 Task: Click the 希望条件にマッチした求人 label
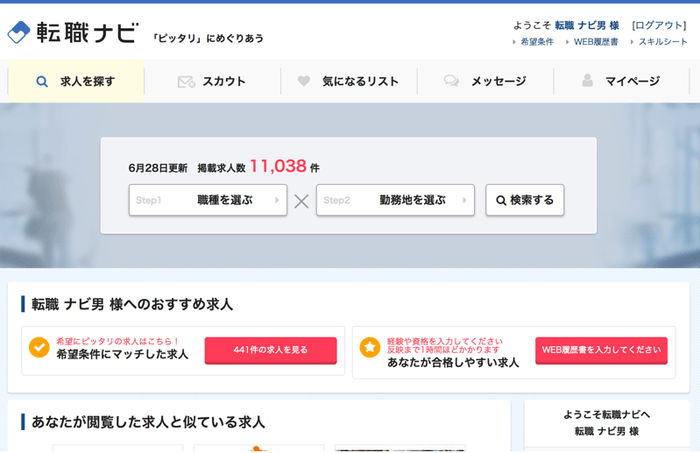point(122,354)
